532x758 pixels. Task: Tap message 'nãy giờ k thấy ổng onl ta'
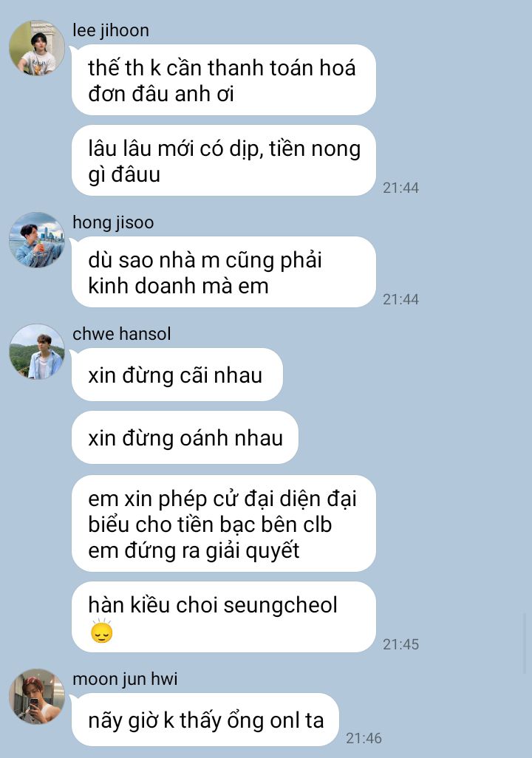(205, 720)
